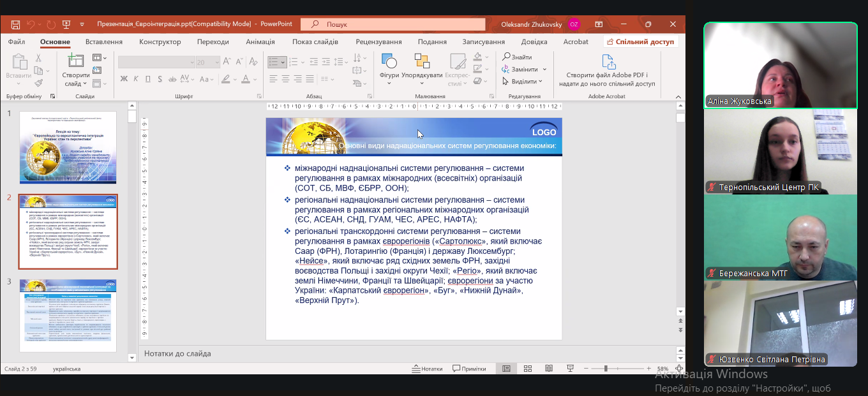Switch to the Анімація tab
Image resolution: width=868 pixels, height=396 pixels.
tap(260, 42)
